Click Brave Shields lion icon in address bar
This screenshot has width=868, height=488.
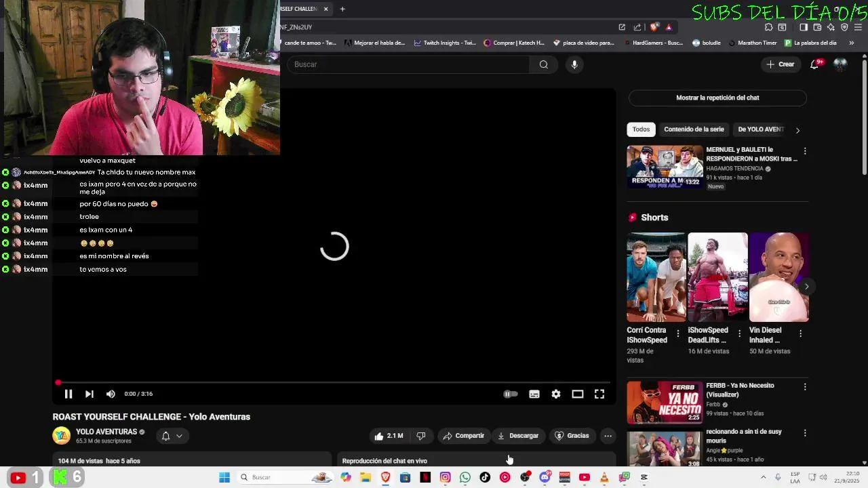point(654,27)
